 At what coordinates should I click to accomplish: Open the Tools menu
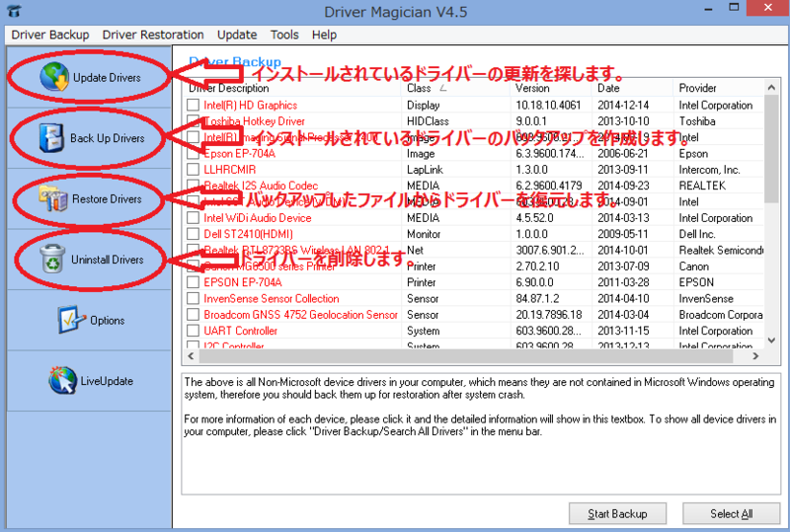284,35
